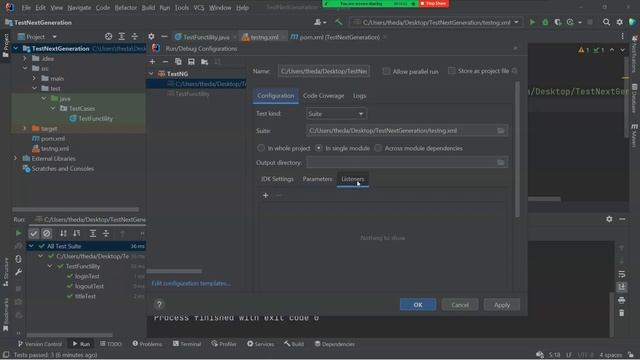Toggle show passed tests checkmark
The image size is (640, 360).
tap(33, 233)
